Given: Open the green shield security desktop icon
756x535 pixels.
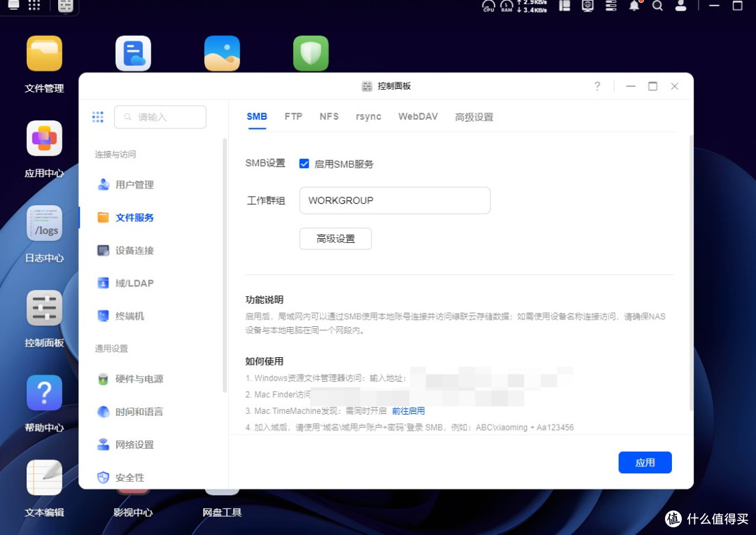Looking at the screenshot, I should pyautogui.click(x=311, y=53).
